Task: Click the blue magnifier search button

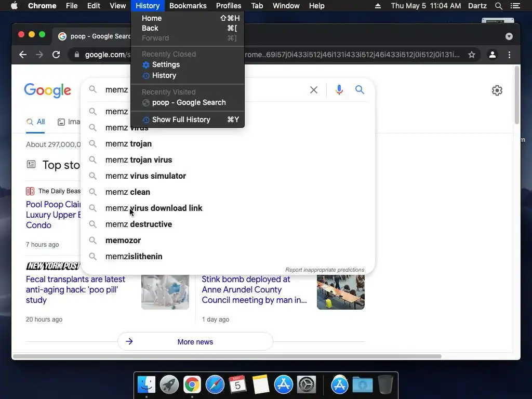Action: [360, 90]
